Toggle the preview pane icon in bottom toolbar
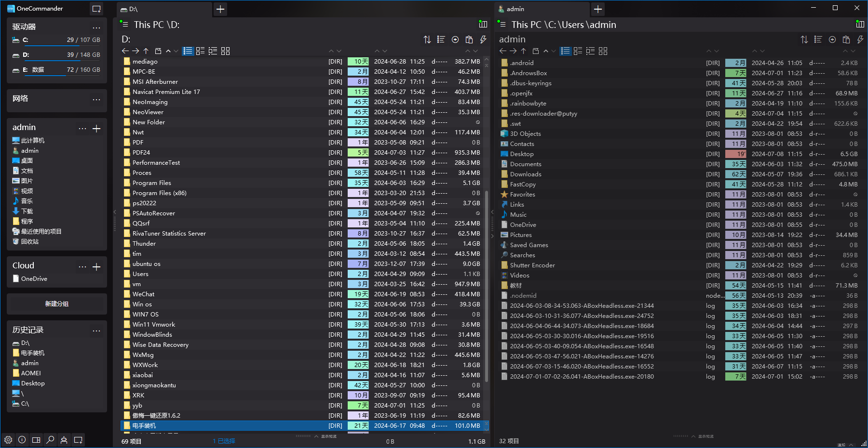Screen dimensions: 868x448 (36, 440)
